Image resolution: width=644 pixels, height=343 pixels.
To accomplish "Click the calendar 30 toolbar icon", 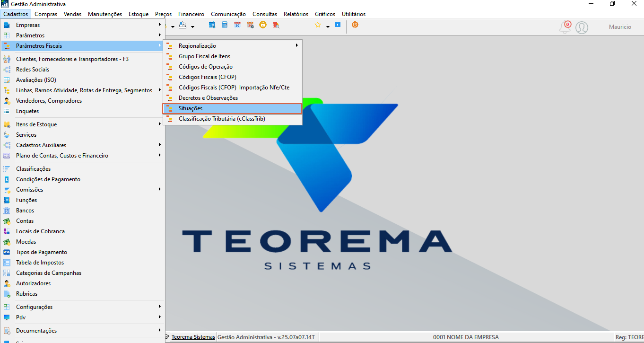I will click(x=237, y=25).
